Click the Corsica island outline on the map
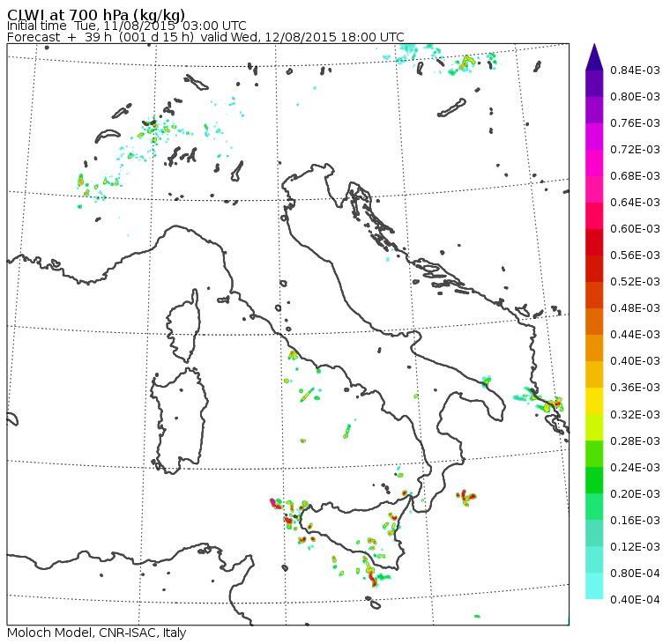 click(183, 325)
